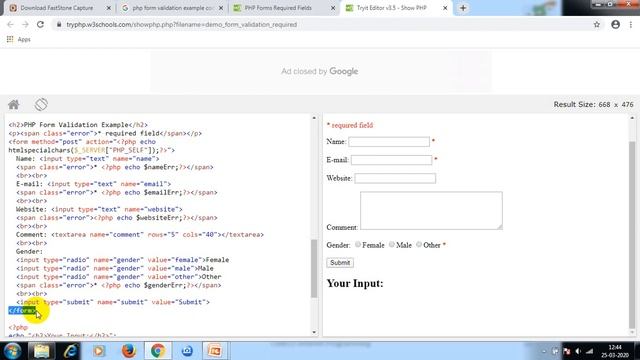Close the Tryit Editor tab
Image resolution: width=640 pixels, height=360 pixels.
pos(445,8)
